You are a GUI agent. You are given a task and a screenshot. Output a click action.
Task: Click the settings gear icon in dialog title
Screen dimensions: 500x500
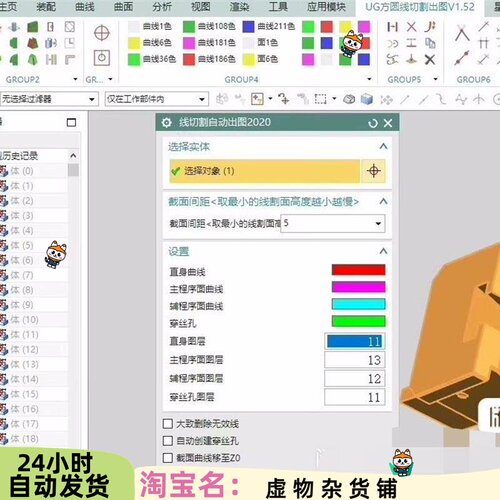(166, 123)
